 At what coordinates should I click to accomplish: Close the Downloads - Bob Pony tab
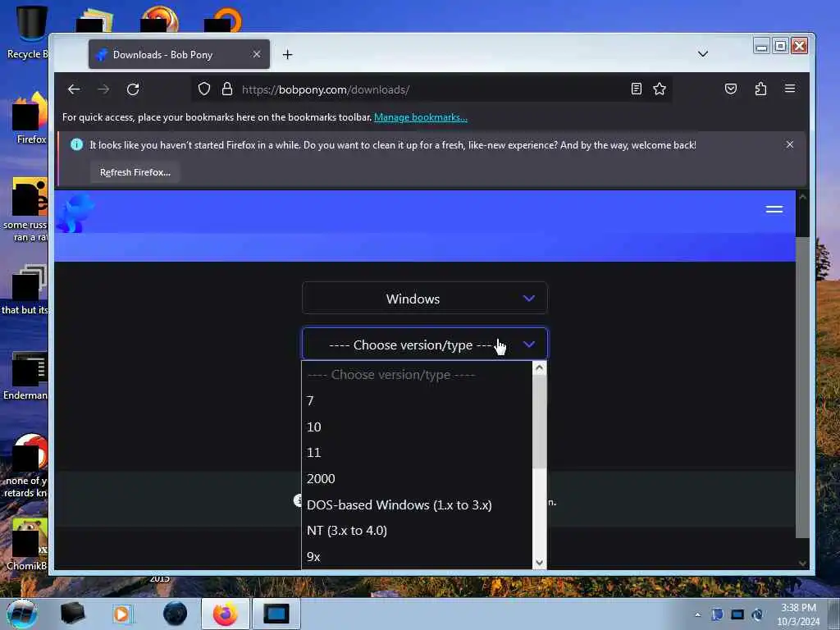[257, 54]
